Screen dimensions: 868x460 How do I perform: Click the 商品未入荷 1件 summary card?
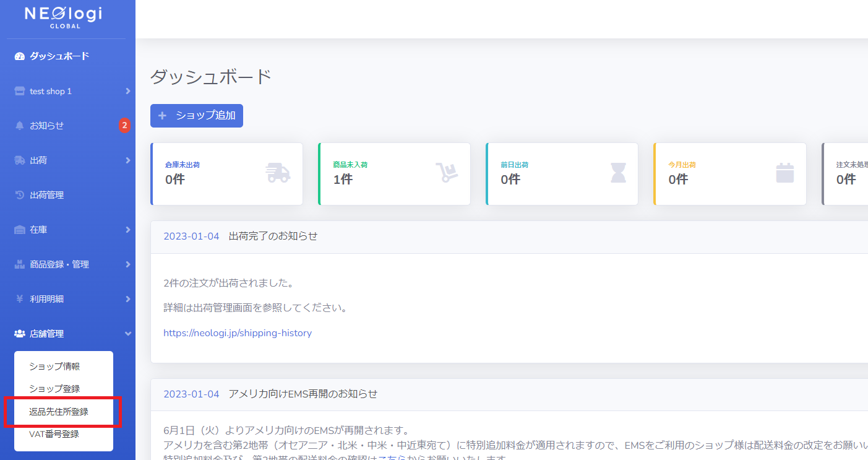[x=394, y=174]
